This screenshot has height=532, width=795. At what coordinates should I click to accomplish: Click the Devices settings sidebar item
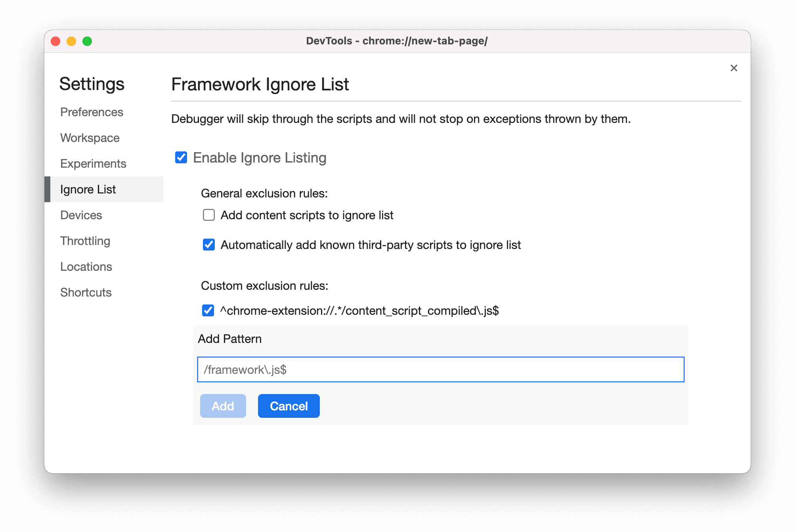[x=81, y=215]
